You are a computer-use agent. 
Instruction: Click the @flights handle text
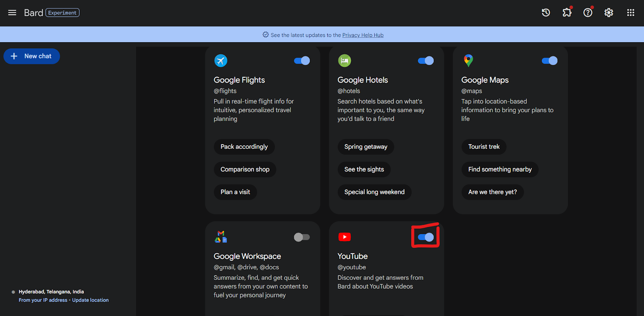225,91
